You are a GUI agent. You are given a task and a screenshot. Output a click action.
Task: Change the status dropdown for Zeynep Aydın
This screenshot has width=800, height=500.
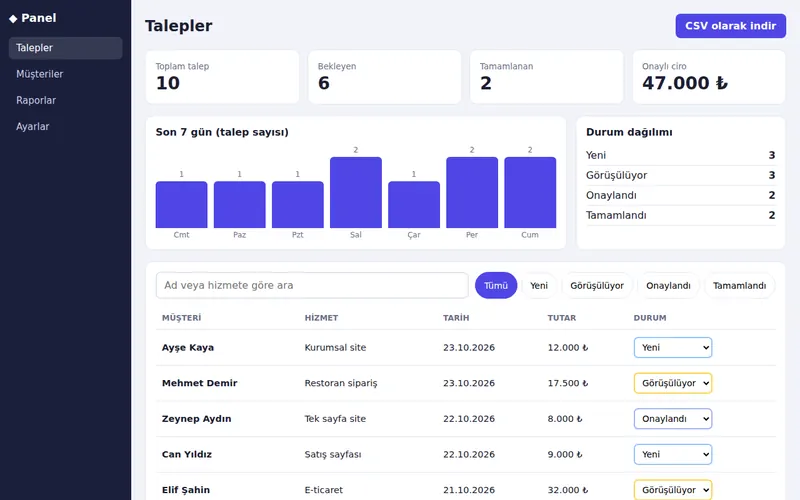tap(673, 419)
